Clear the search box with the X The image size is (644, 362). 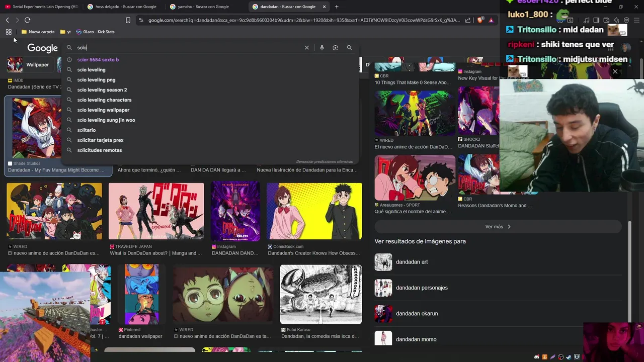pos(306,47)
